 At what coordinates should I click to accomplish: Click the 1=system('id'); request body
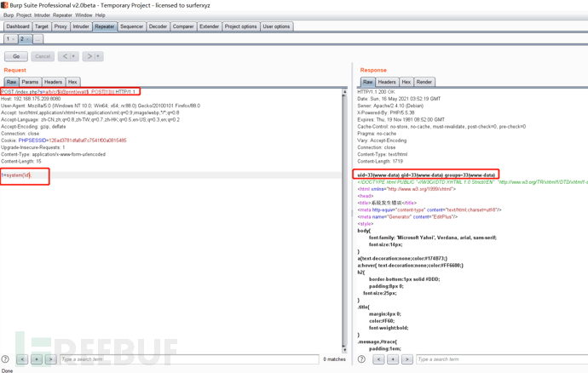pos(16,175)
